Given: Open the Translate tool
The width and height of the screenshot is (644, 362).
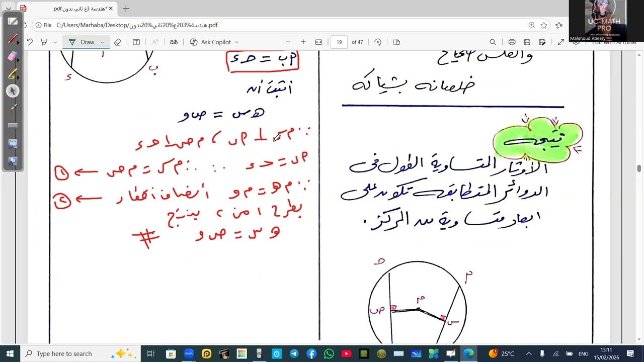Looking at the screenshot, I should [x=174, y=42].
